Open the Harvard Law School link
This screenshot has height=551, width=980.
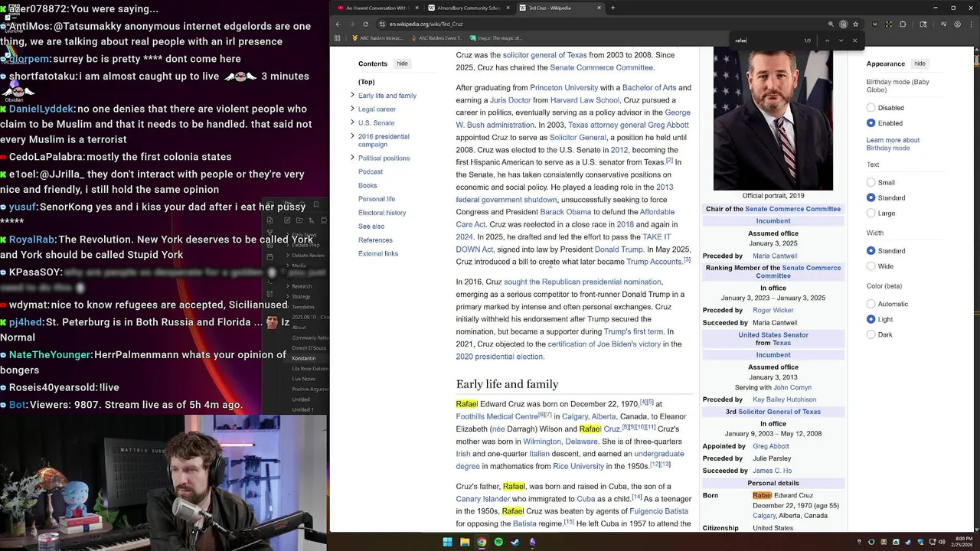click(x=585, y=100)
